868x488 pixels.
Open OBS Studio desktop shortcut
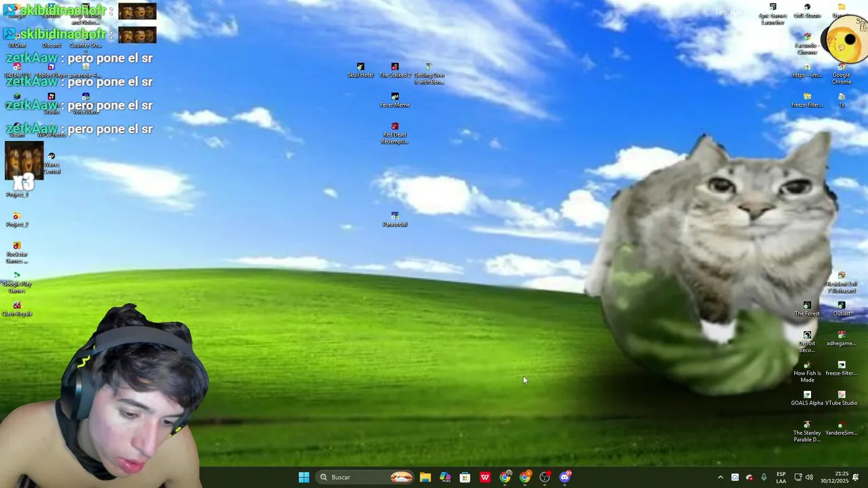[807, 11]
